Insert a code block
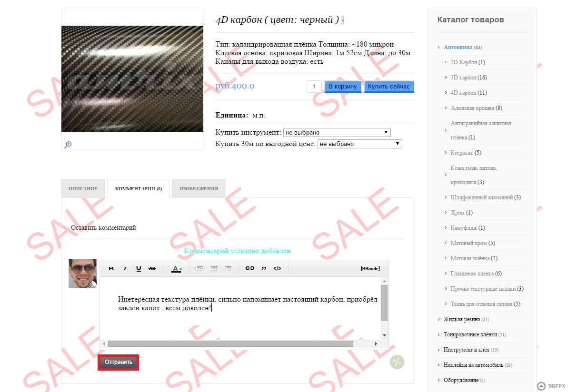Image resolution: width=577 pixels, height=392 pixels. pos(277,268)
